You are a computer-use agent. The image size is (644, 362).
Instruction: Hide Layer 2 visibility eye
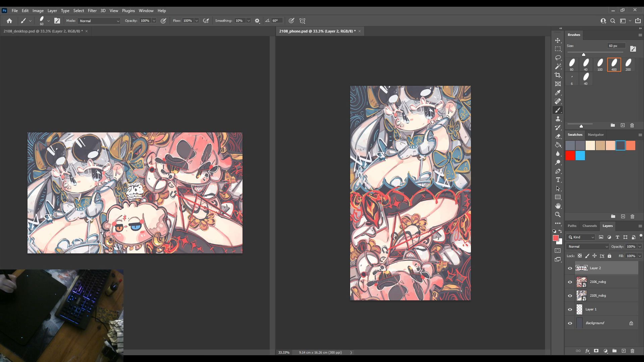coord(570,268)
